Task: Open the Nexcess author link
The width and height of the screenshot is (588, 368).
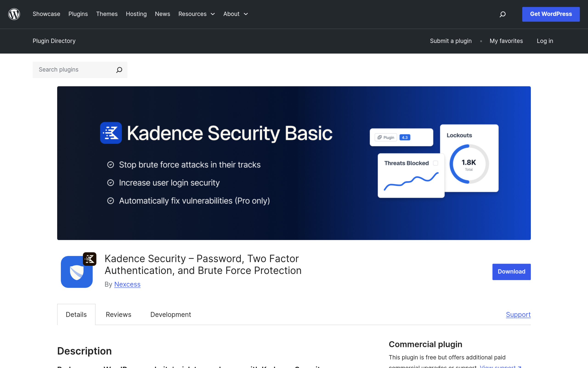Action: 127,284
